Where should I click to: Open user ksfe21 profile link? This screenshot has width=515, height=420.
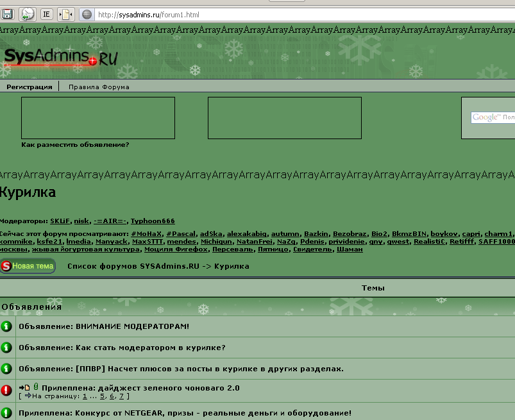[49, 242]
